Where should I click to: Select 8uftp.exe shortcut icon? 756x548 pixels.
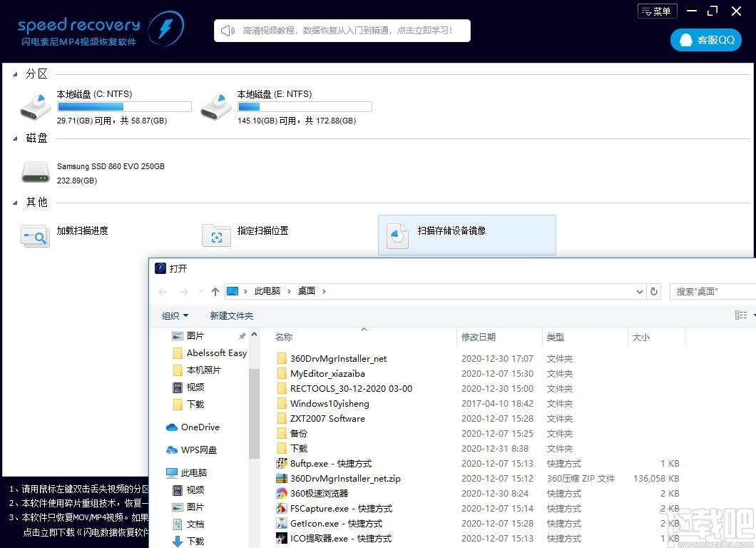(x=282, y=463)
